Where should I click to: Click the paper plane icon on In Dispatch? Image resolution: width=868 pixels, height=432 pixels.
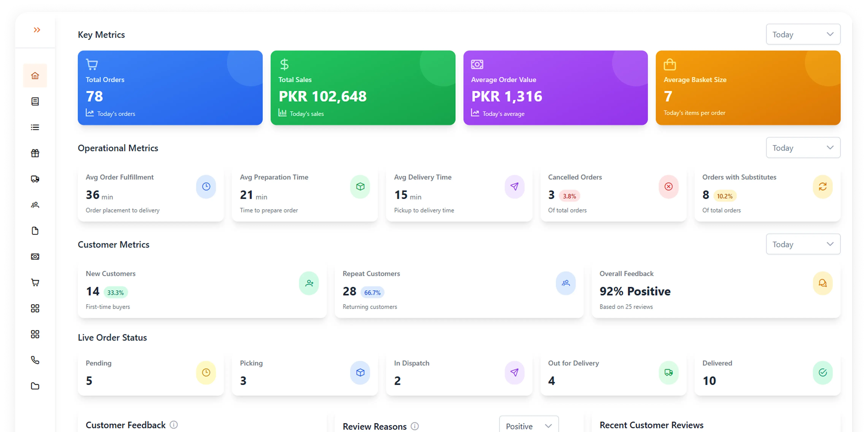(515, 373)
